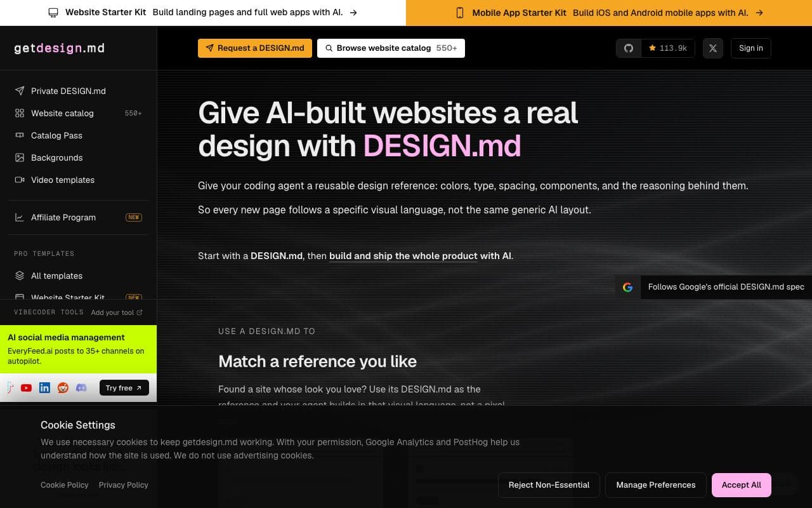Open Affiliate Program in sidebar
This screenshot has width=812, height=508.
(78, 217)
